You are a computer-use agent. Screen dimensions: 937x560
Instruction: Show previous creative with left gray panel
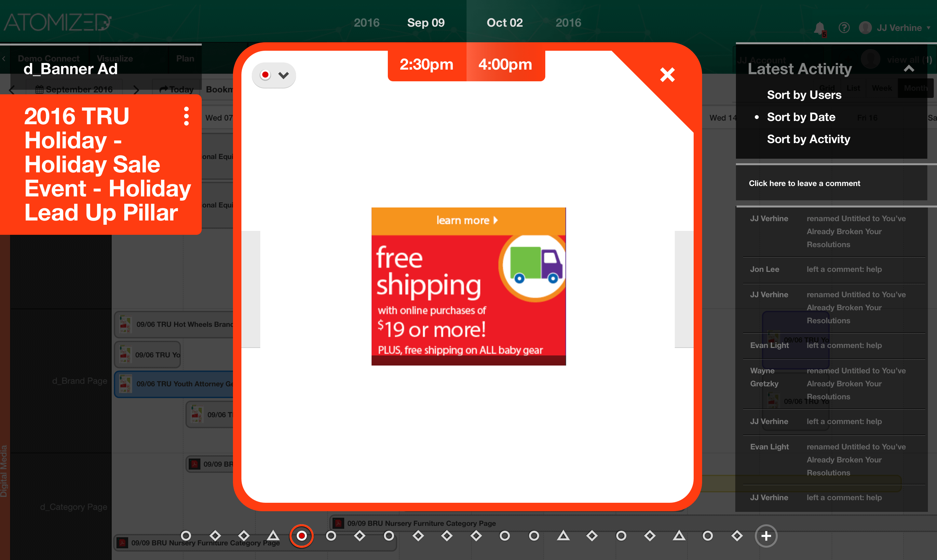tap(251, 289)
